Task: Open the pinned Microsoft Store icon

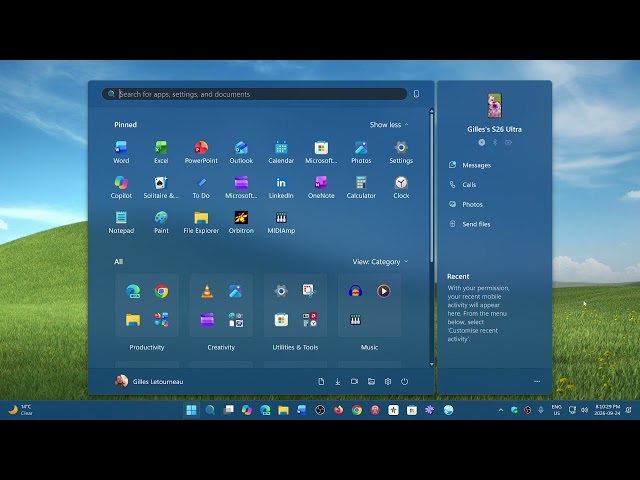Action: (321, 152)
